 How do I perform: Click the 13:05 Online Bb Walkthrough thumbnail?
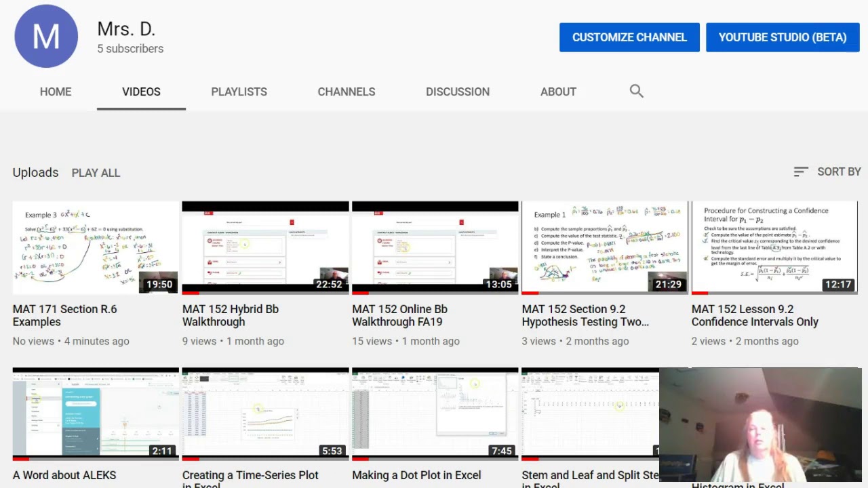coord(435,247)
